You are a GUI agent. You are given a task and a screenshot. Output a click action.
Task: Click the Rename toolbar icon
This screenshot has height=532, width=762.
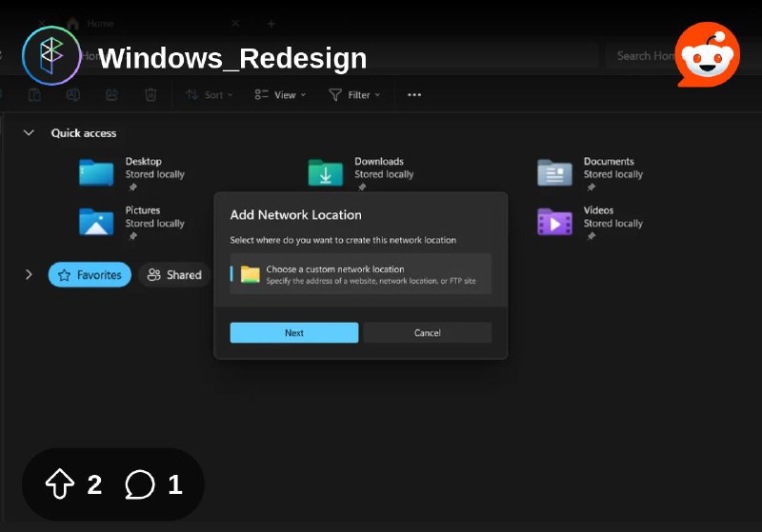73,94
